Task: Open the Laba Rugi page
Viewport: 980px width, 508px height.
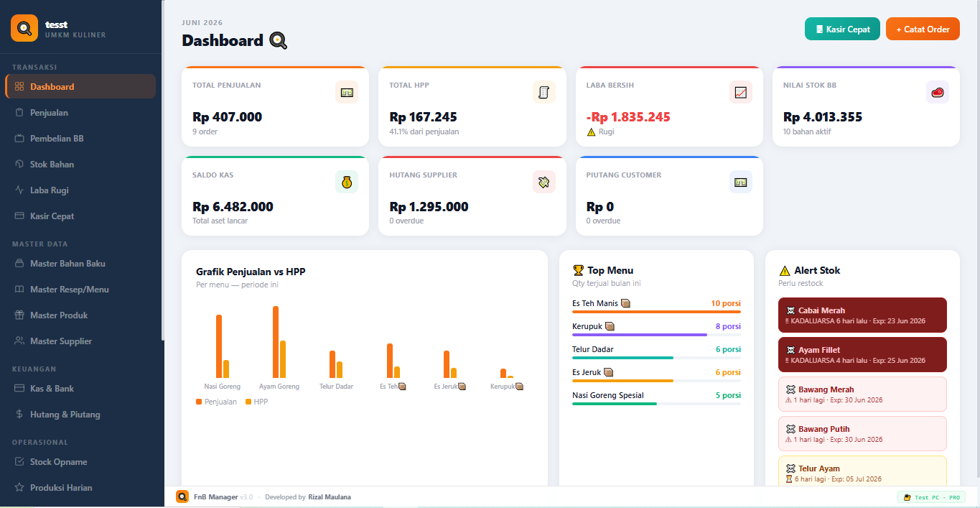Action: 80,190
